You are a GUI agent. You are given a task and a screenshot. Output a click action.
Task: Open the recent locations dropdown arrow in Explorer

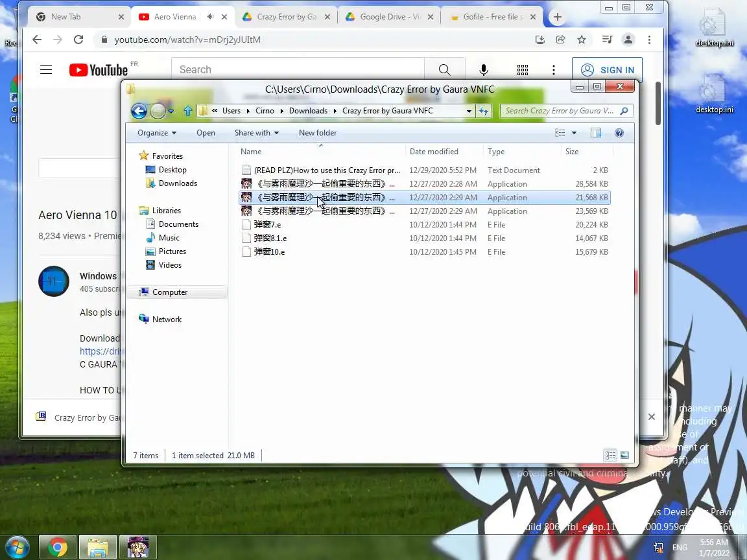tap(171, 111)
